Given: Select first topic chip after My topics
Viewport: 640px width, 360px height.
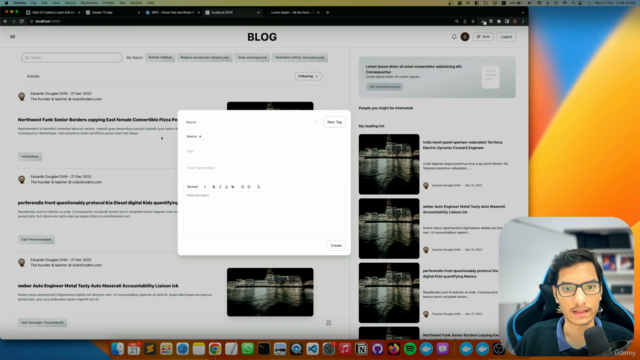Looking at the screenshot, I should click(x=160, y=58).
